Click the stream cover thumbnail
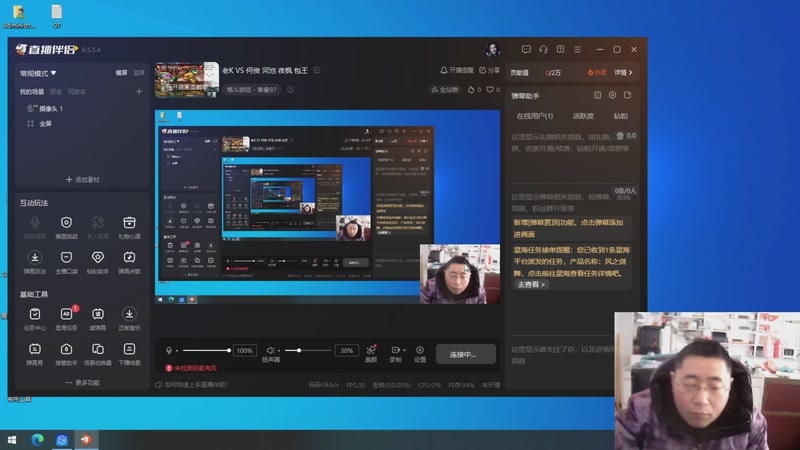This screenshot has width=800, height=450. [187, 80]
